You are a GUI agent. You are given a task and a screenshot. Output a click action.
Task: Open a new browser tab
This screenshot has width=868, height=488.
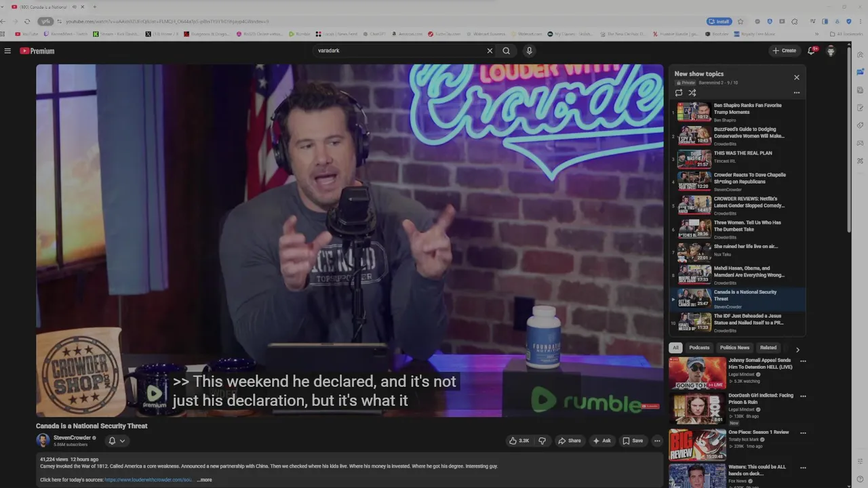tap(94, 7)
